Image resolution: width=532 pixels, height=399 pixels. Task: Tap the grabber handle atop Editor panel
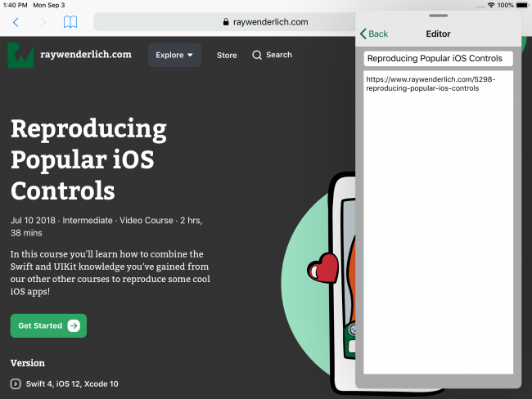438,16
